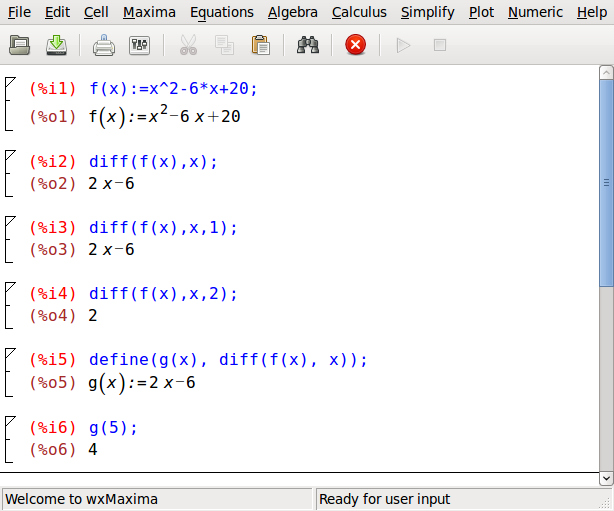Select the %o3 output 2 x−6

(111, 250)
